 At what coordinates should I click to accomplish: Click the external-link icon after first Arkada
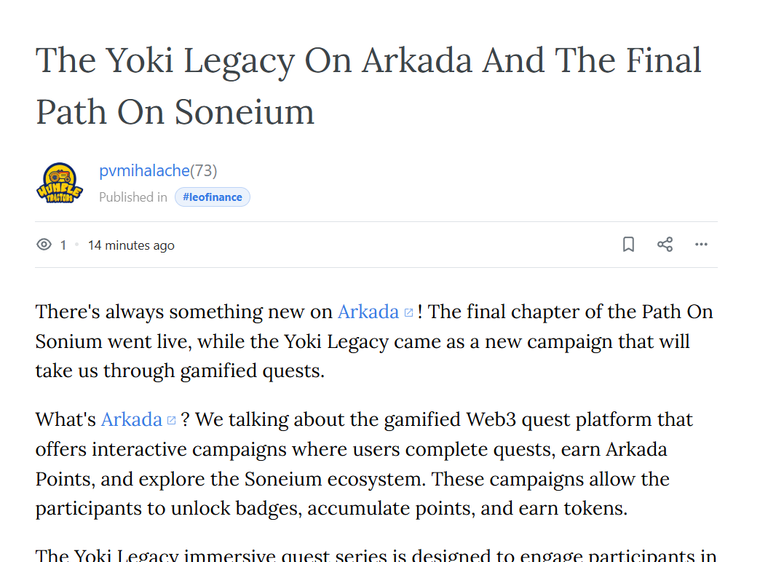pos(408,313)
